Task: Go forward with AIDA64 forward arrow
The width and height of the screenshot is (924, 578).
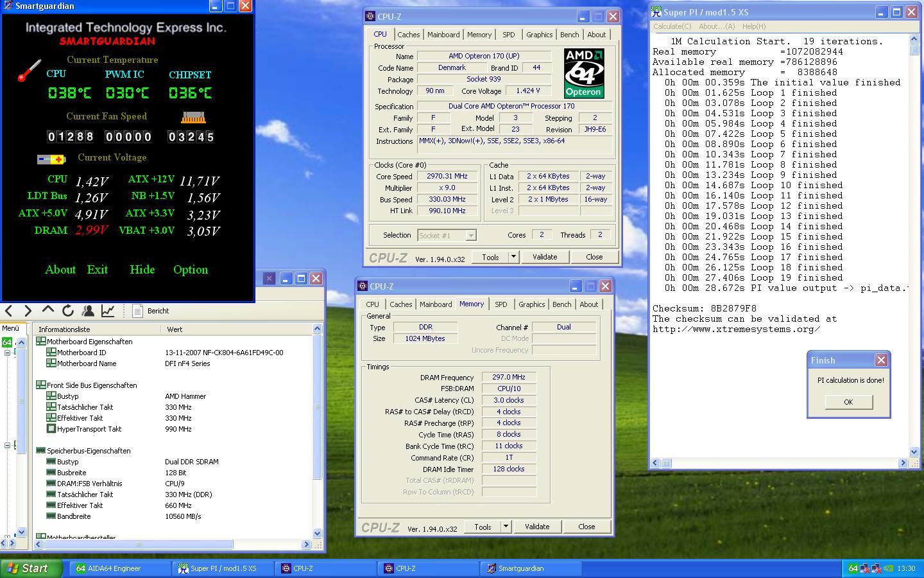Action: point(28,311)
